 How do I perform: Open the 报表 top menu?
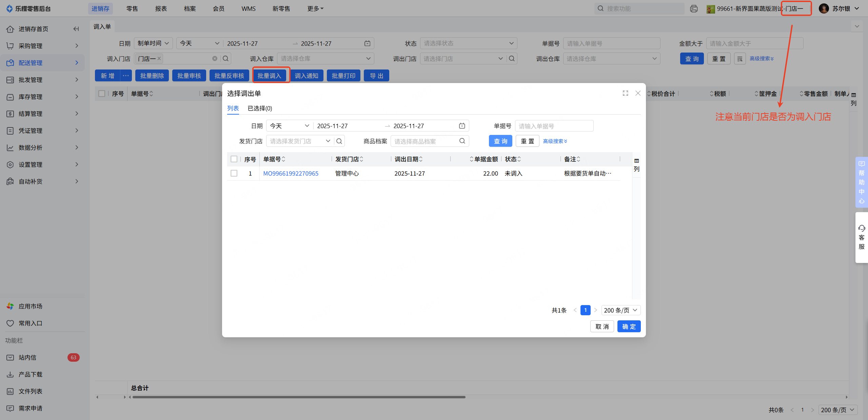(x=161, y=8)
